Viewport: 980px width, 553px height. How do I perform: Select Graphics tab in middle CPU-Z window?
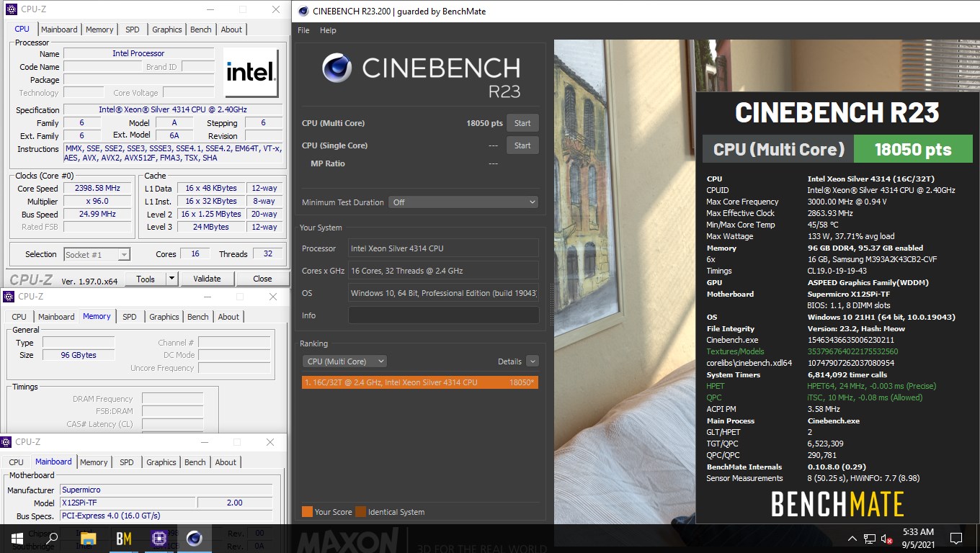coord(164,317)
